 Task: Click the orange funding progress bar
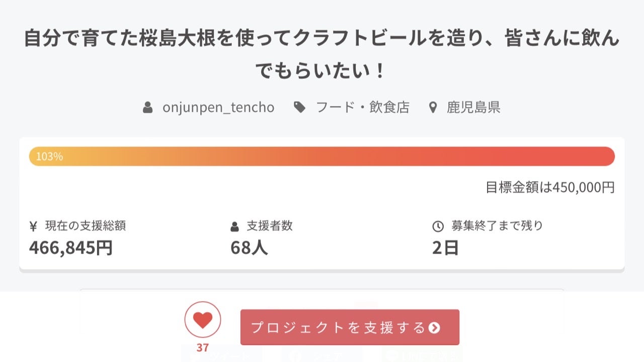[x=322, y=156]
